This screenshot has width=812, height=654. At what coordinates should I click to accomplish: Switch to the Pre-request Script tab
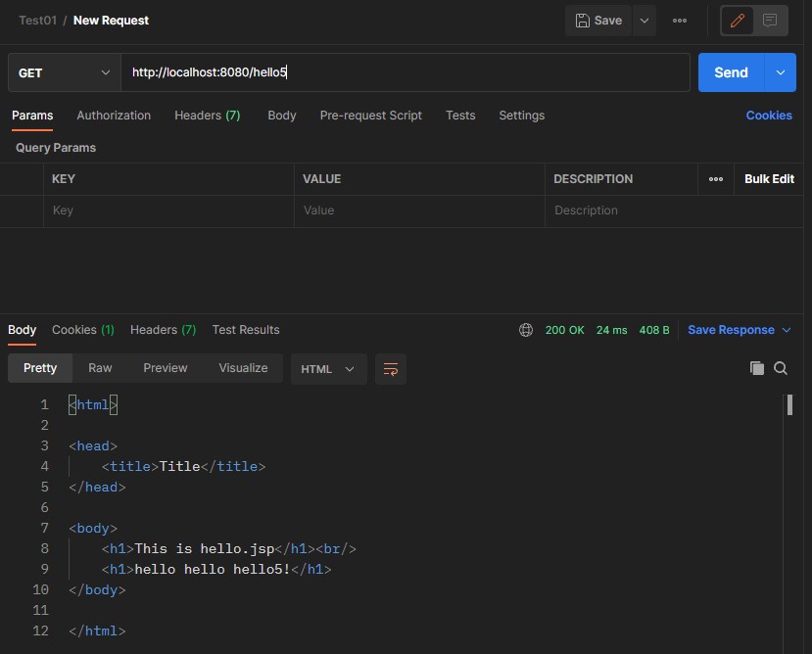370,116
